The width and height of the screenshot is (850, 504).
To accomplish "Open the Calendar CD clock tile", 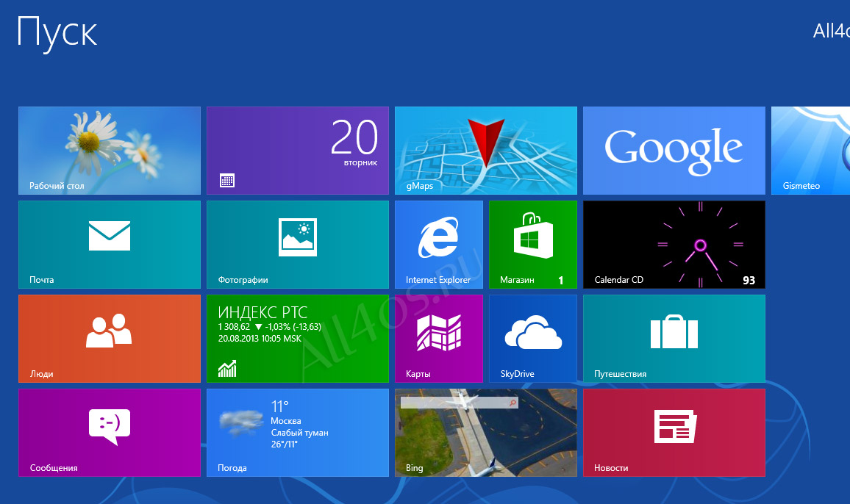I will [x=674, y=245].
